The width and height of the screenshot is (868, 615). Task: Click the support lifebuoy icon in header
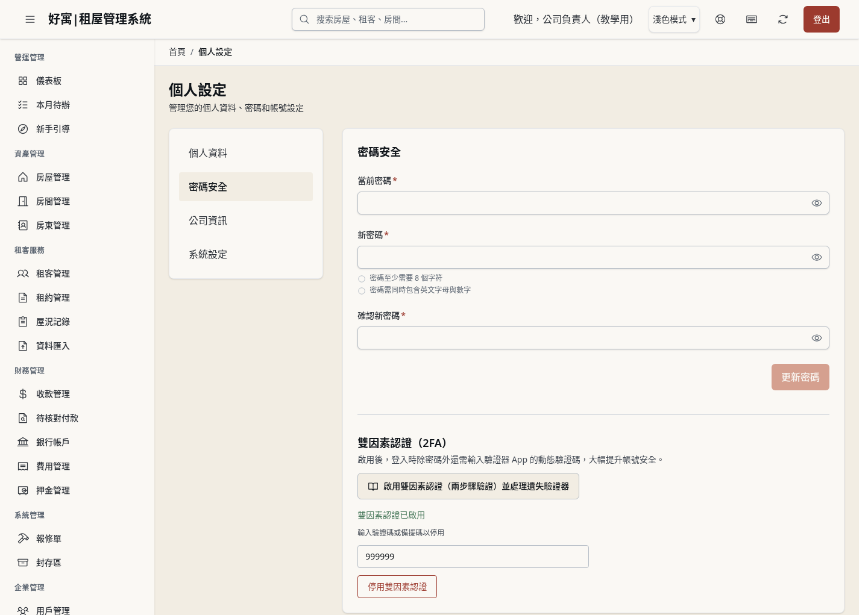click(x=720, y=19)
